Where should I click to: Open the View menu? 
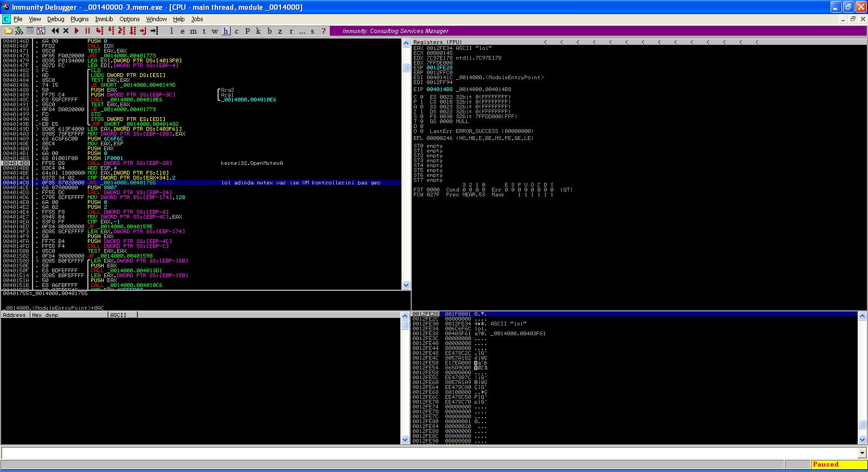tap(35, 19)
